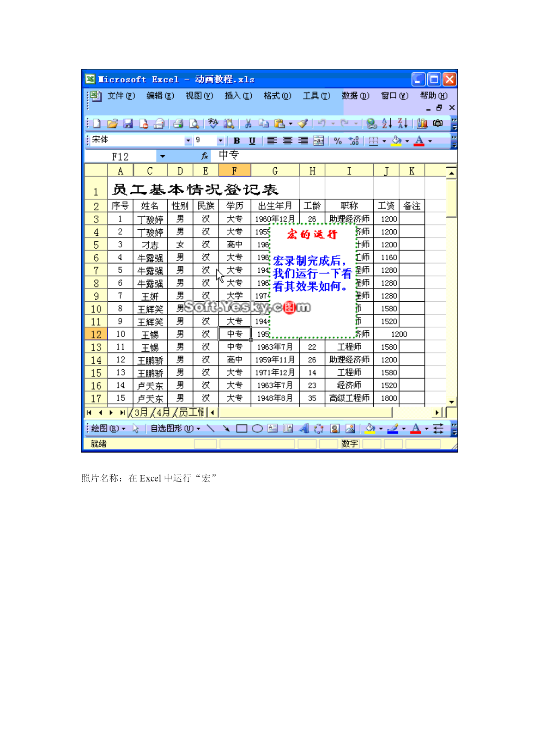Click the Print icon in toolbar
The width and height of the screenshot is (535, 756).
point(178,124)
